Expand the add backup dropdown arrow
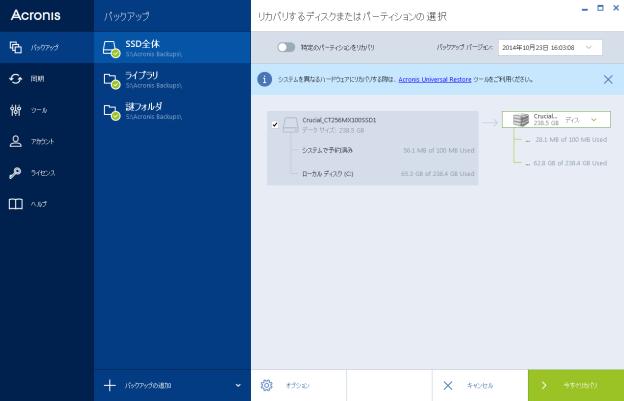The width and height of the screenshot is (624, 401). click(x=238, y=385)
